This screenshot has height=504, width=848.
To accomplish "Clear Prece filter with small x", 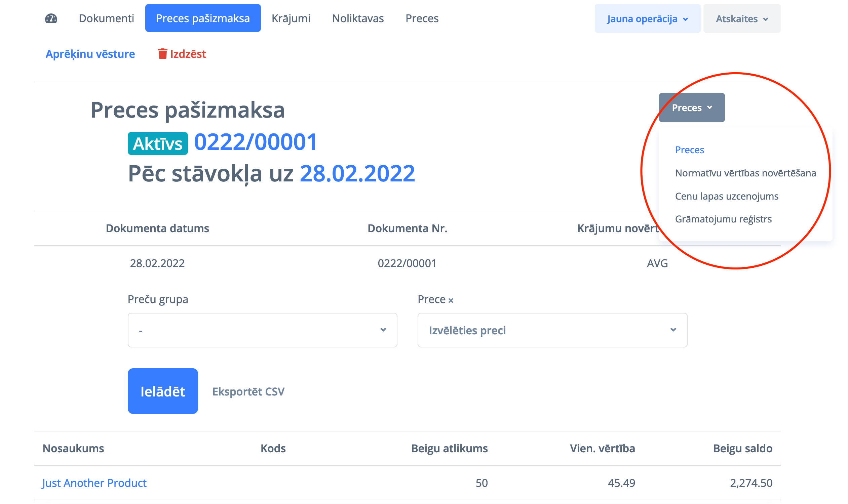I will (451, 301).
